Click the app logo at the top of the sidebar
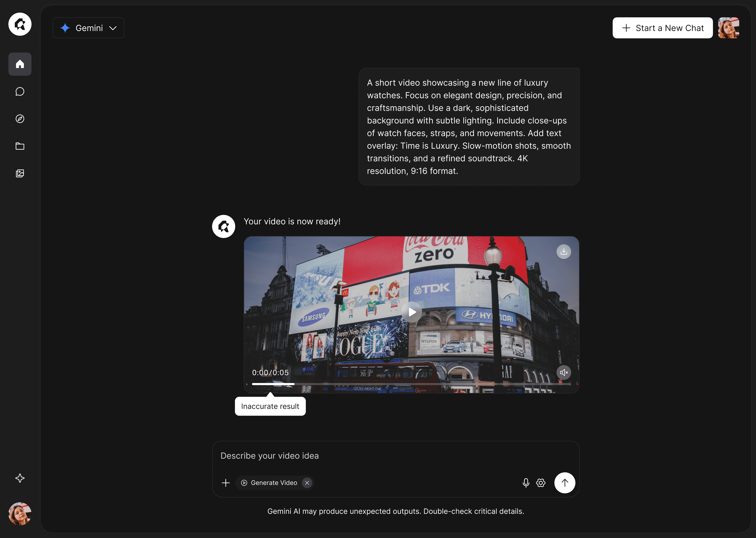This screenshot has width=756, height=538. coord(20,24)
